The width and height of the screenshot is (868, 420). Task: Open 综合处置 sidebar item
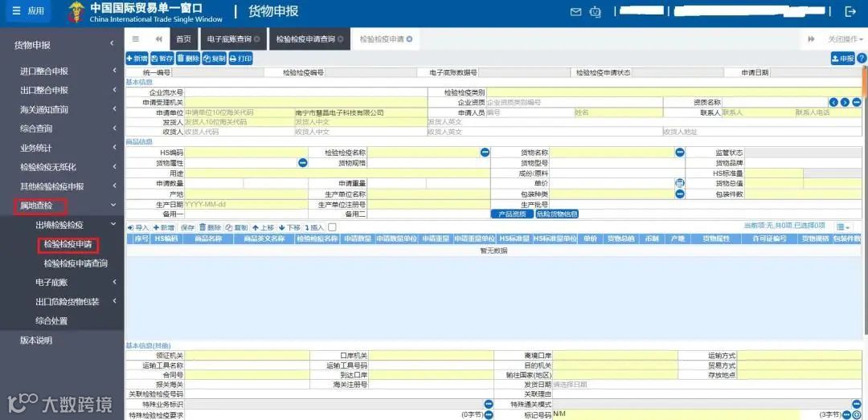(x=51, y=321)
